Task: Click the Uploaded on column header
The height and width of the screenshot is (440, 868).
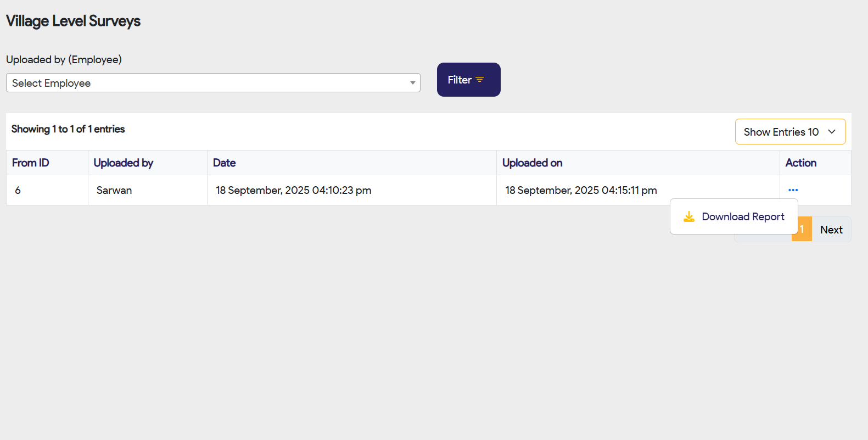Action: (x=532, y=163)
